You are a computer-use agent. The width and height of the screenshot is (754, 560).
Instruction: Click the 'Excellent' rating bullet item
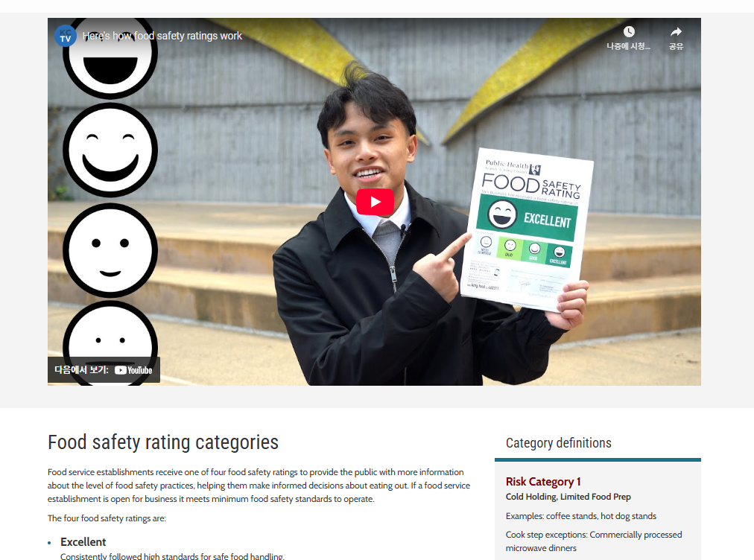tap(83, 541)
